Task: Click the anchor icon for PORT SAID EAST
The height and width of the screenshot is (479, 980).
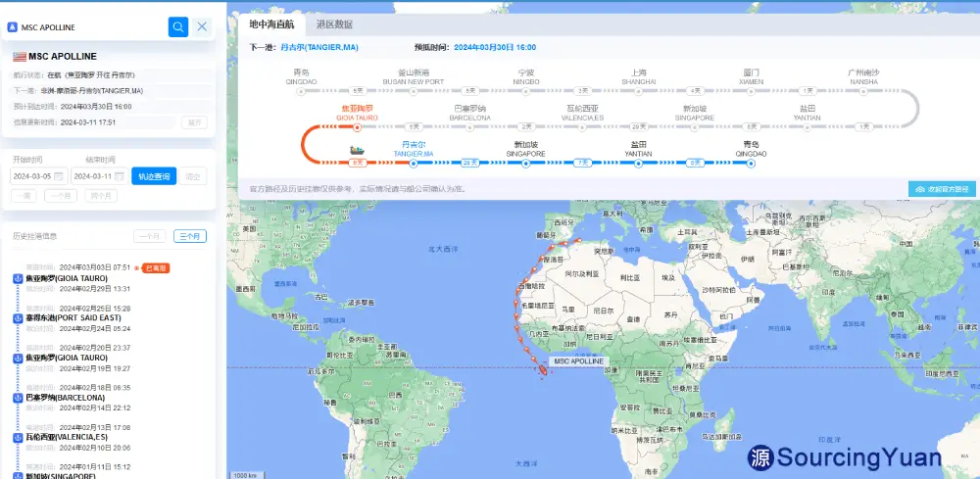Action: point(18,318)
